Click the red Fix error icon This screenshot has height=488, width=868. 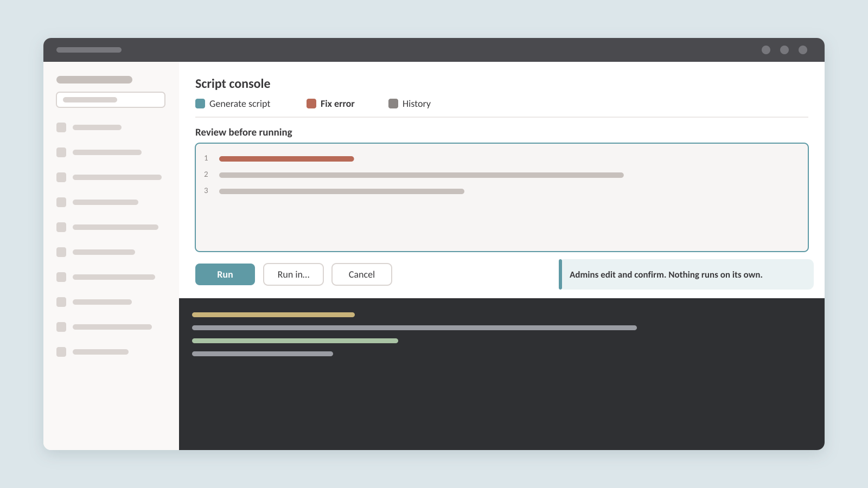tap(311, 104)
